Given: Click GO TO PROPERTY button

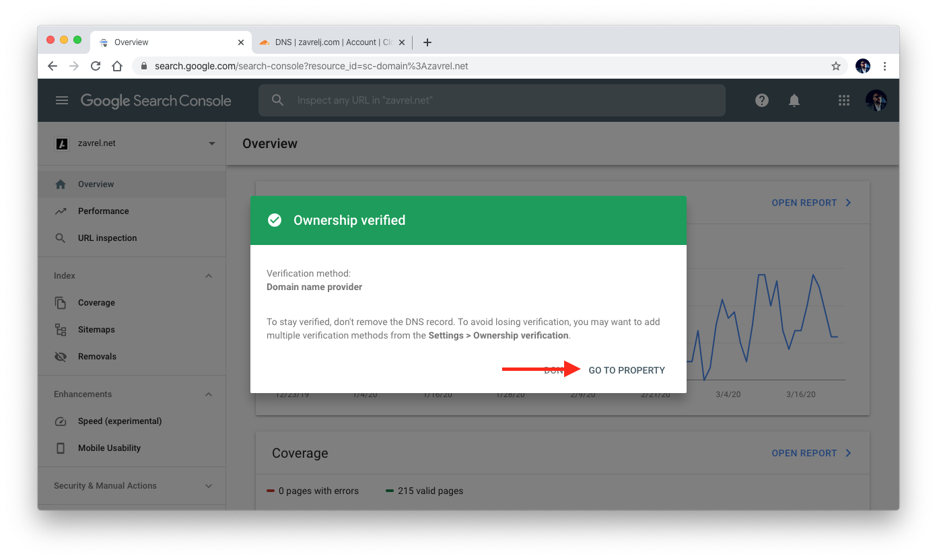Looking at the screenshot, I should [627, 370].
